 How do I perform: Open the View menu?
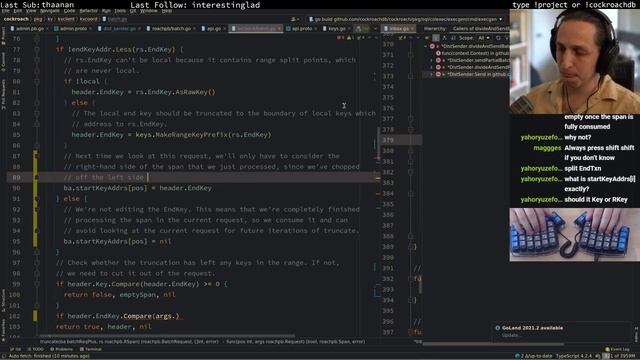(31, 11)
